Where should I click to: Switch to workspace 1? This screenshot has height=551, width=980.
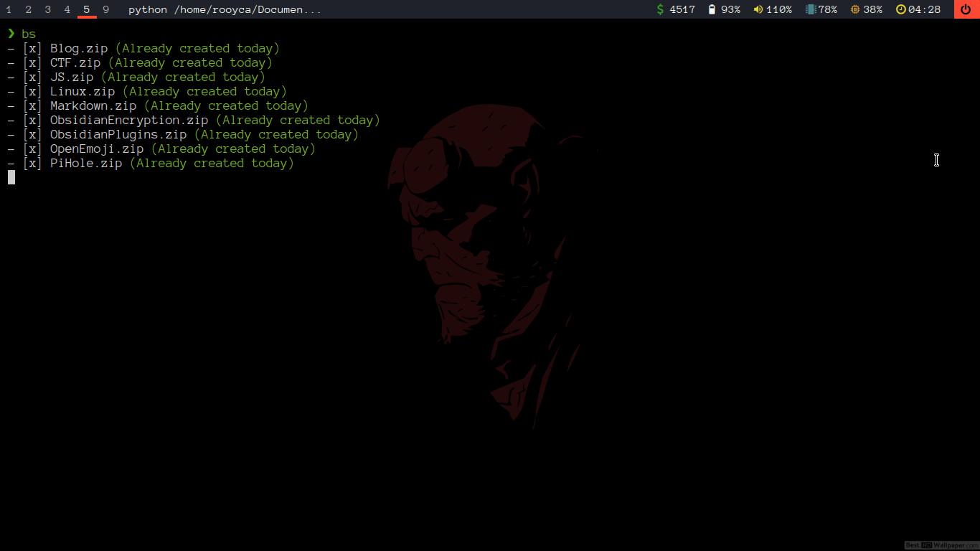9,9
